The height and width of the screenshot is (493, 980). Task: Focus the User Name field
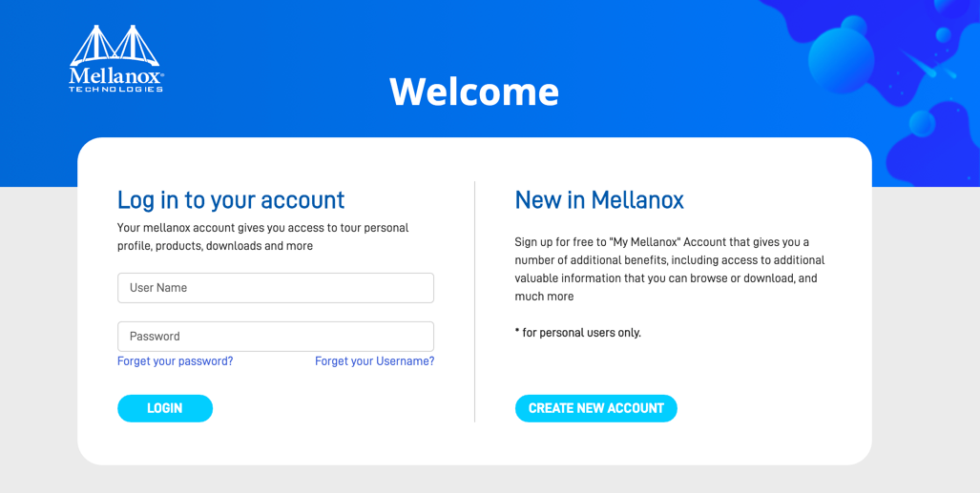click(x=276, y=288)
